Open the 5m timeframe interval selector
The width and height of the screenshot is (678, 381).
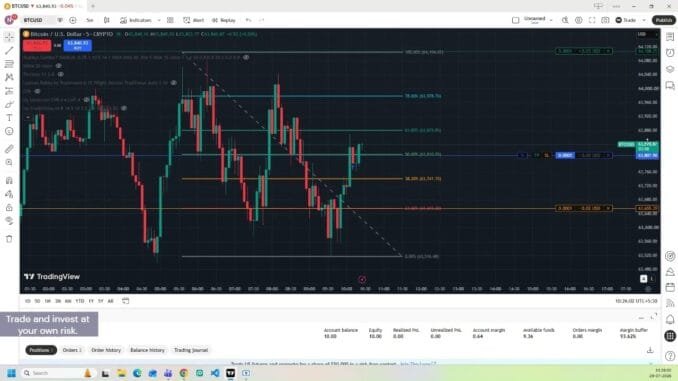[x=90, y=20]
